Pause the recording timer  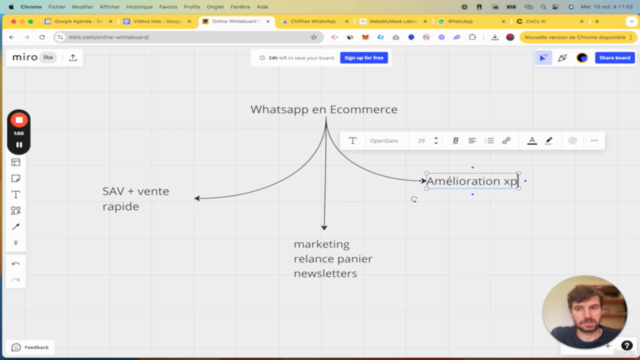pyautogui.click(x=19, y=145)
